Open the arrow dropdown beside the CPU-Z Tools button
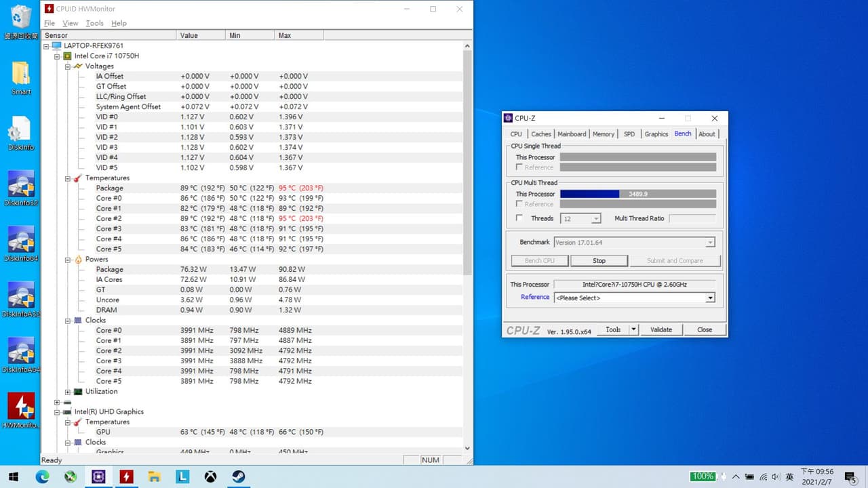 [633, 329]
